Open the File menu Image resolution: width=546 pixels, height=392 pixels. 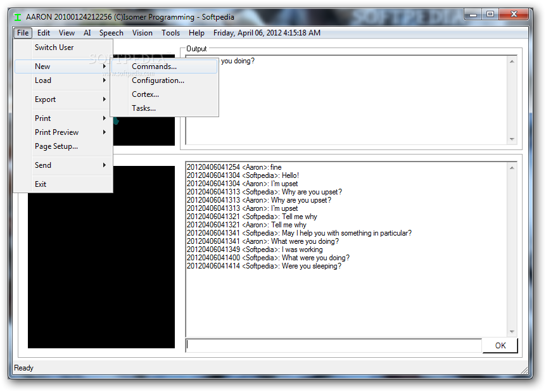point(23,33)
